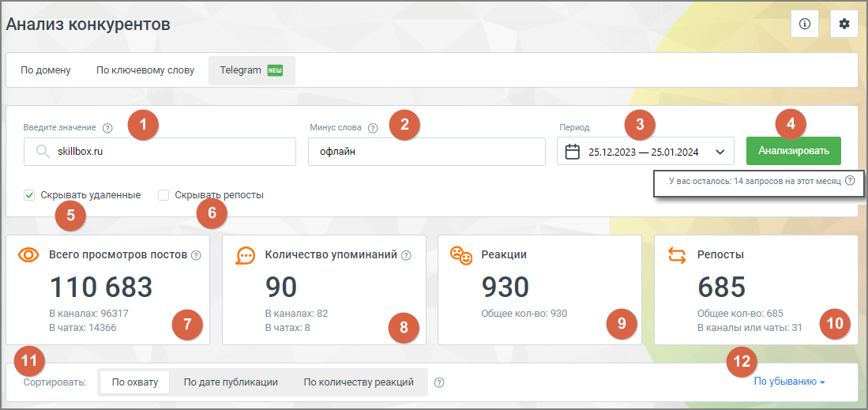The height and width of the screenshot is (410, 868).
Task: Click the 'Анализ конкурентов' page heading
Action: (88, 24)
